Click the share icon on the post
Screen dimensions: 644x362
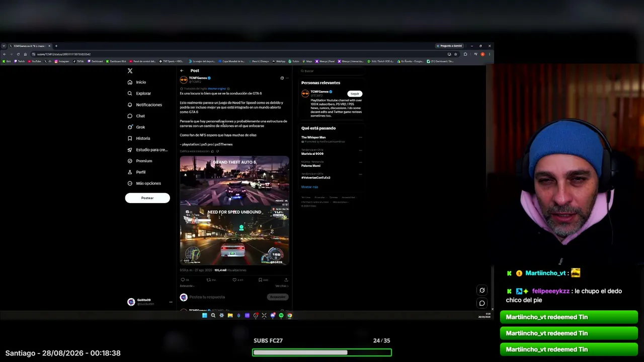[x=286, y=280]
